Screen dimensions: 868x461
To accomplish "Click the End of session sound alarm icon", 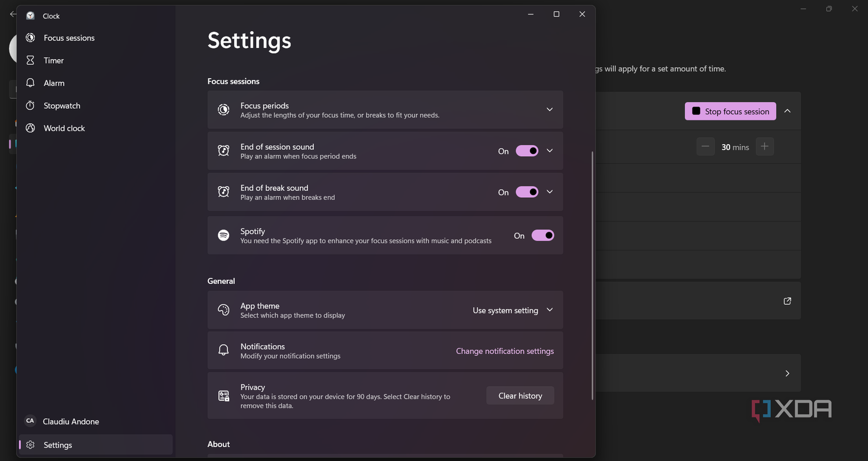I will tap(223, 150).
